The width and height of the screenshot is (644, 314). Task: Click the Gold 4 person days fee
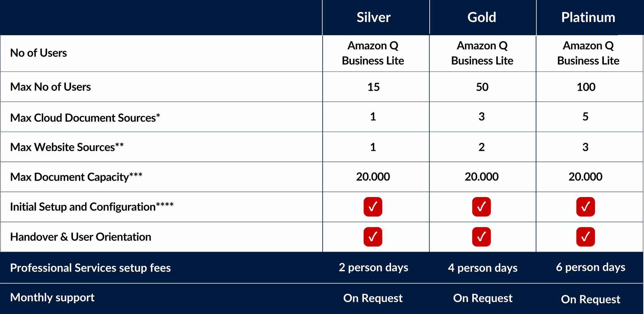click(483, 268)
